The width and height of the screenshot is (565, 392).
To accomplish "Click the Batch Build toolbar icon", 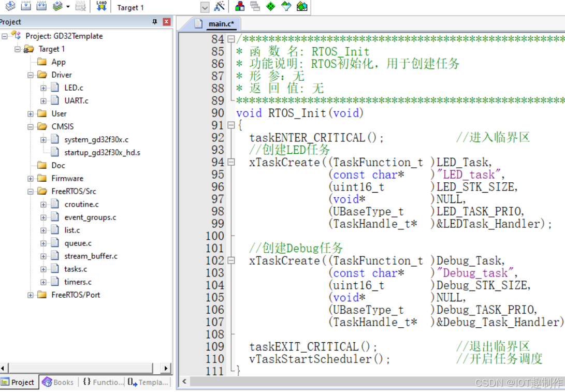I will pyautogui.click(x=57, y=6).
